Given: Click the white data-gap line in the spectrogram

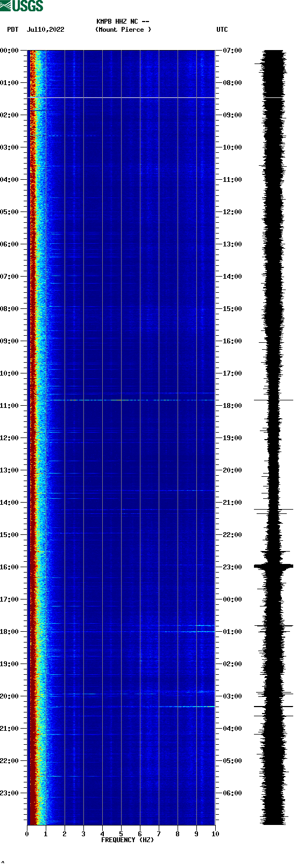Looking at the screenshot, I should 121,97.
